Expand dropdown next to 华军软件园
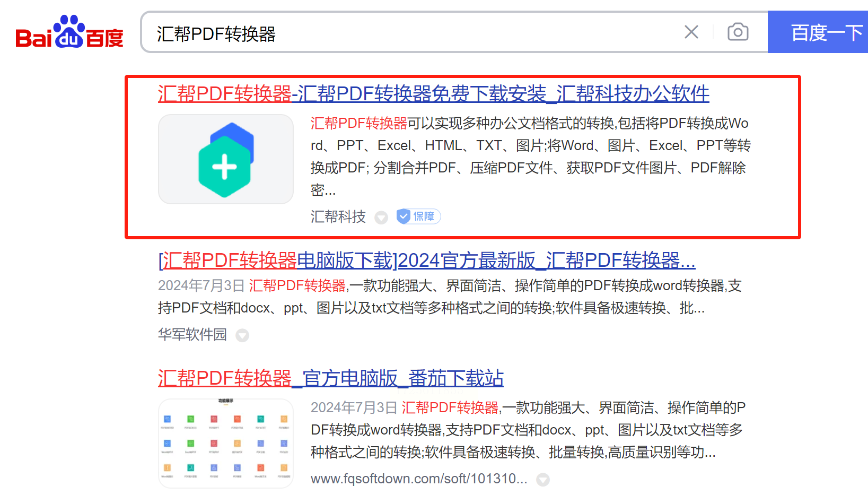Viewport: 868px width, 495px height. [242, 335]
